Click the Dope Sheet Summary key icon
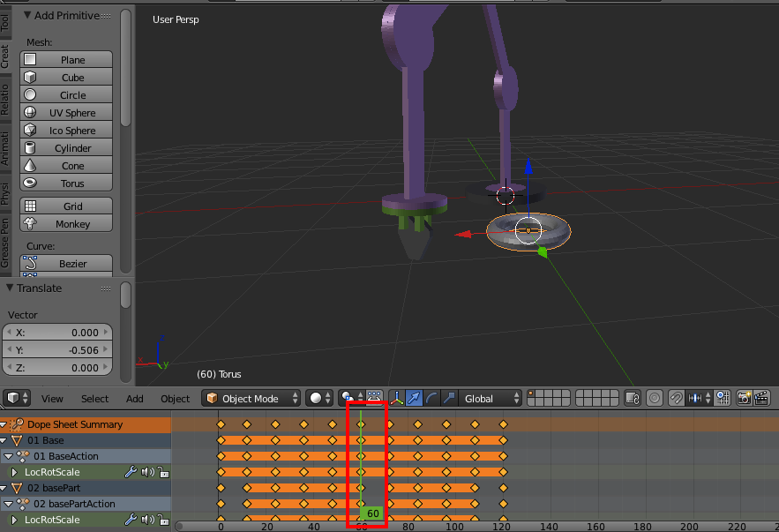The image size is (779, 532). click(x=17, y=424)
